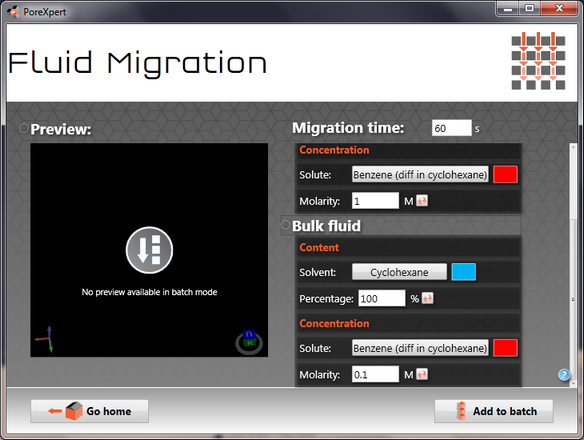The image size is (584, 440).
Task: Pick the blue solvent color swatch
Action: (x=464, y=272)
